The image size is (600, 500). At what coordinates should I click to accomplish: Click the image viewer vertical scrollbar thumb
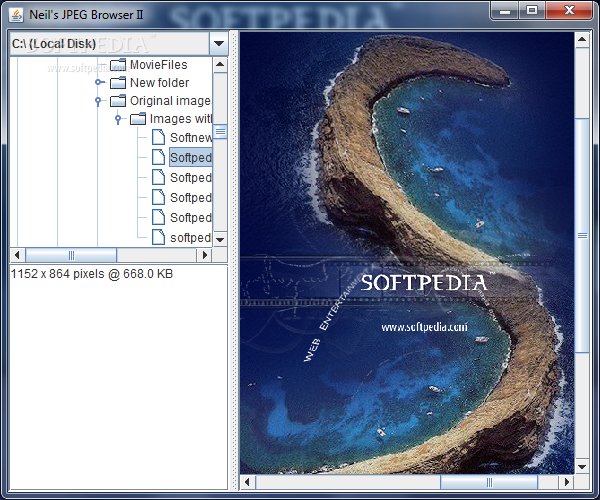(x=582, y=235)
